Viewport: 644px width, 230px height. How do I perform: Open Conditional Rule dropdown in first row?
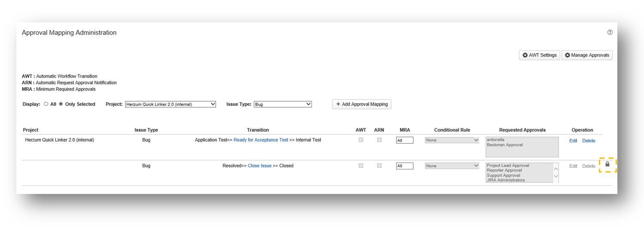pyautogui.click(x=452, y=140)
